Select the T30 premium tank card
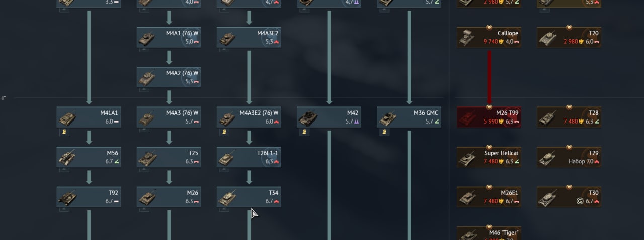 [x=569, y=197]
